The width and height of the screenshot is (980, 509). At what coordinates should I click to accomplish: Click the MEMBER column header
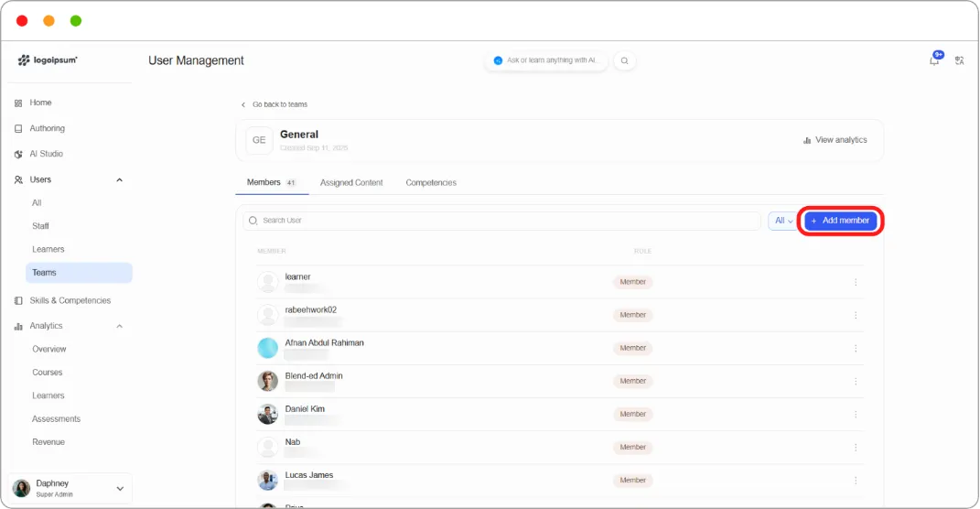[x=271, y=252]
